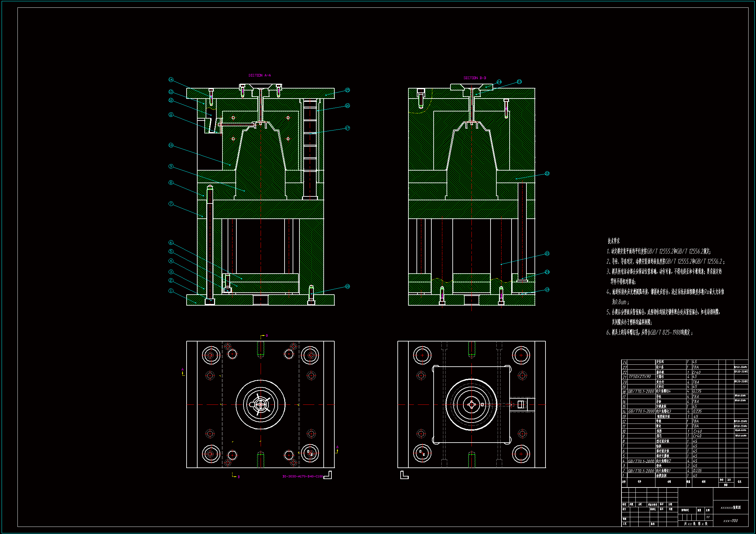Select balloon number 18 near bottom screw
Screen dimensions: 756x534
pyautogui.click(x=347, y=287)
